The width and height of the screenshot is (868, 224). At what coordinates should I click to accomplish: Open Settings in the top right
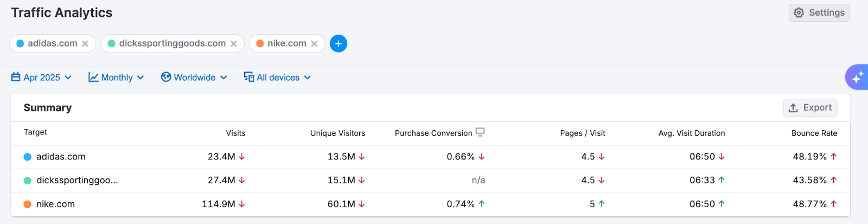(819, 12)
